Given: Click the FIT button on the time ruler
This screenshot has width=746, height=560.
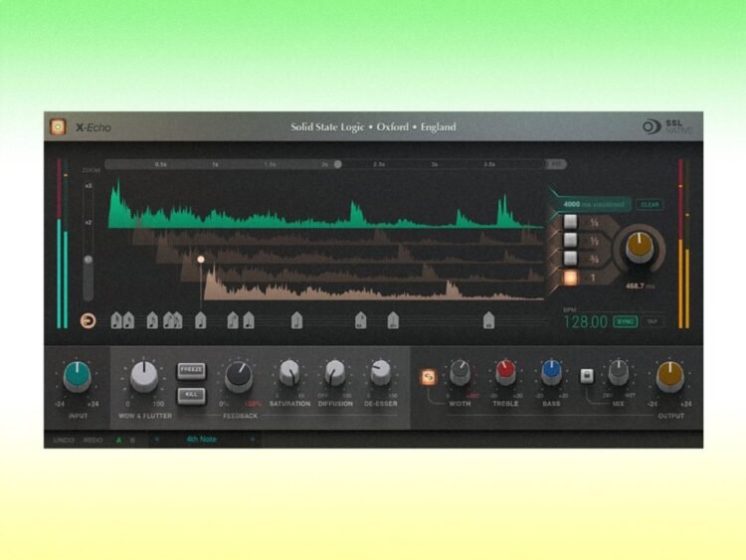Looking at the screenshot, I should click(x=556, y=164).
